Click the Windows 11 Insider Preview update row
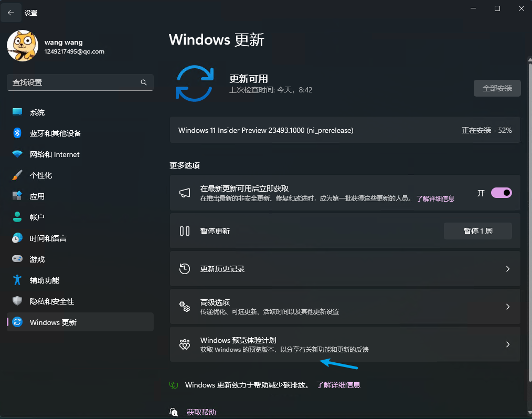The height and width of the screenshot is (419, 532). (345, 130)
